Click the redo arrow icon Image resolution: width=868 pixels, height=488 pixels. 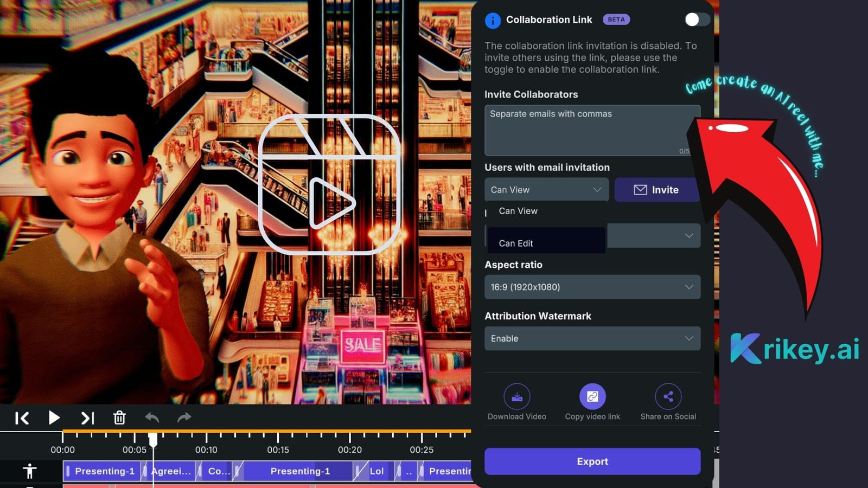184,418
